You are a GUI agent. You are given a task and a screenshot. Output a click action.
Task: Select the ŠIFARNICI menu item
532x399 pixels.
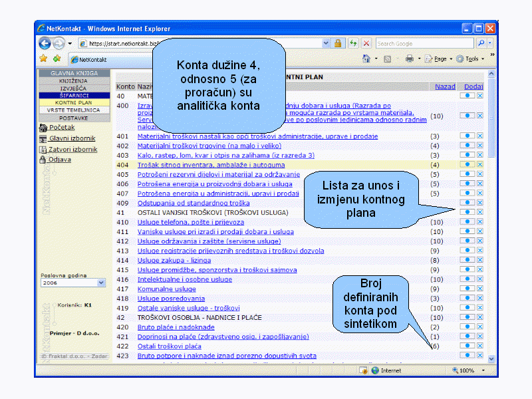[74, 95]
